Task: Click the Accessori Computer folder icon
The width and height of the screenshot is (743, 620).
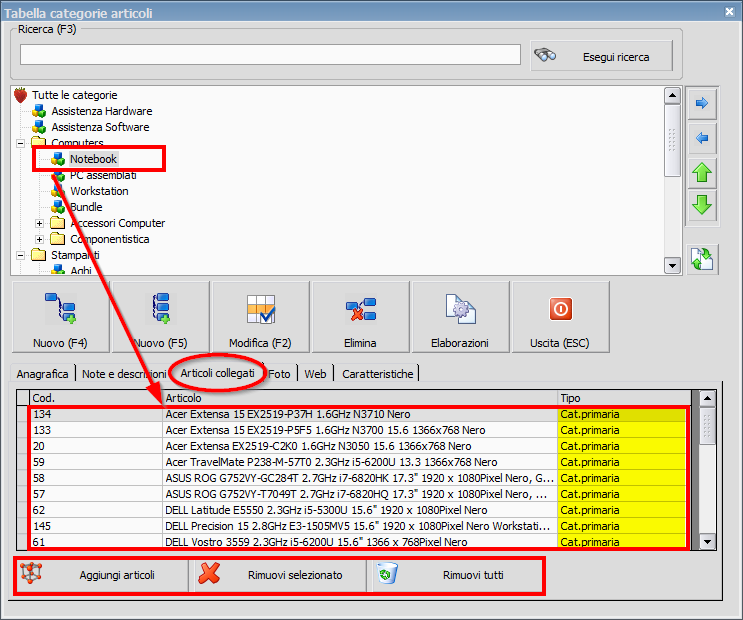Action: click(57, 222)
